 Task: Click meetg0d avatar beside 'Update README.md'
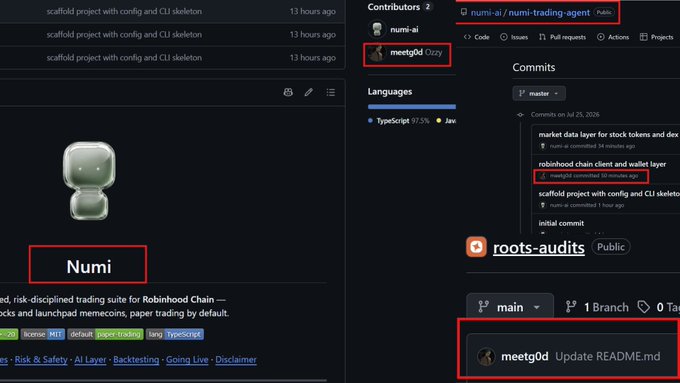tap(486, 357)
